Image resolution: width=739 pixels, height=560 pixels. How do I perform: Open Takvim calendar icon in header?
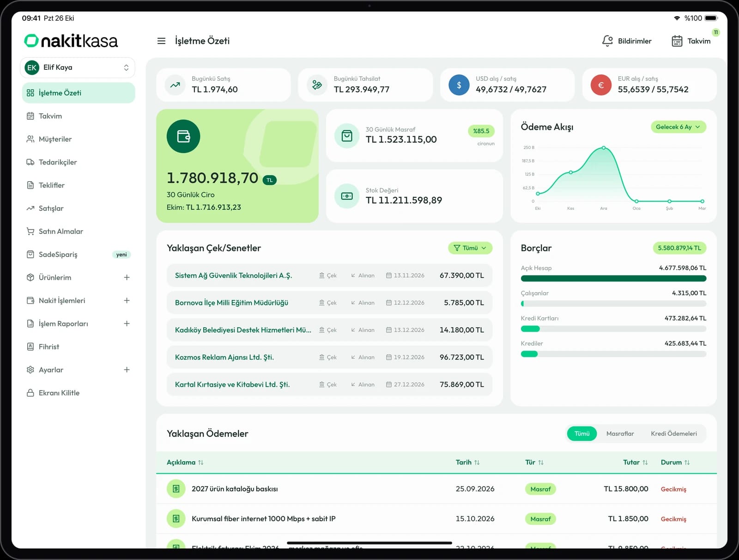click(677, 41)
